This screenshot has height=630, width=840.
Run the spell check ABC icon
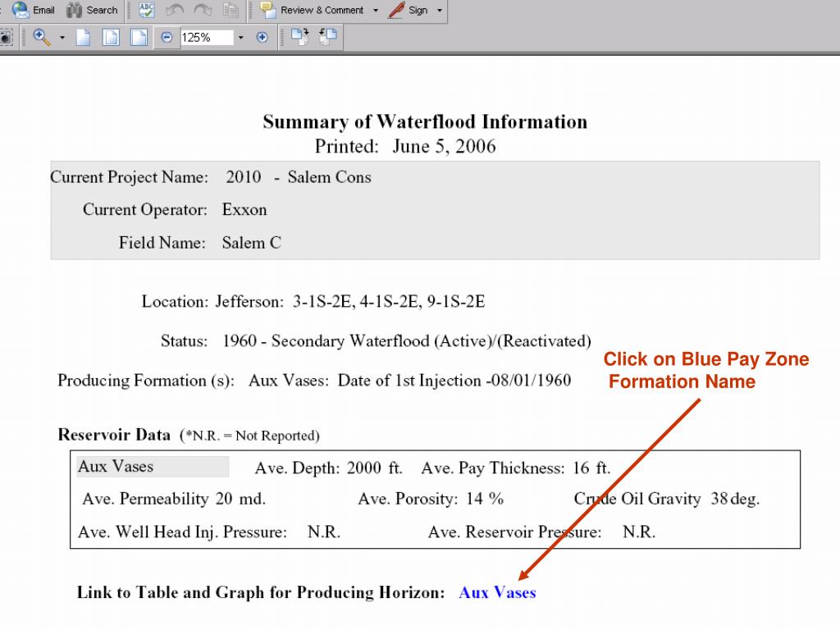click(146, 10)
